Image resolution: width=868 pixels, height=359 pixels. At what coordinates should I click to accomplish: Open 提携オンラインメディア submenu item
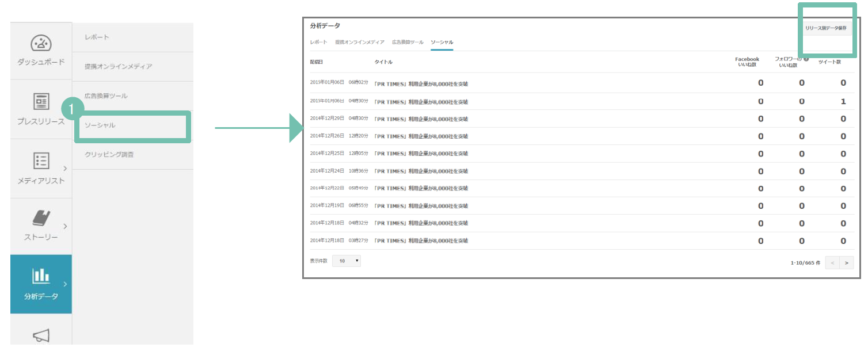(x=119, y=67)
